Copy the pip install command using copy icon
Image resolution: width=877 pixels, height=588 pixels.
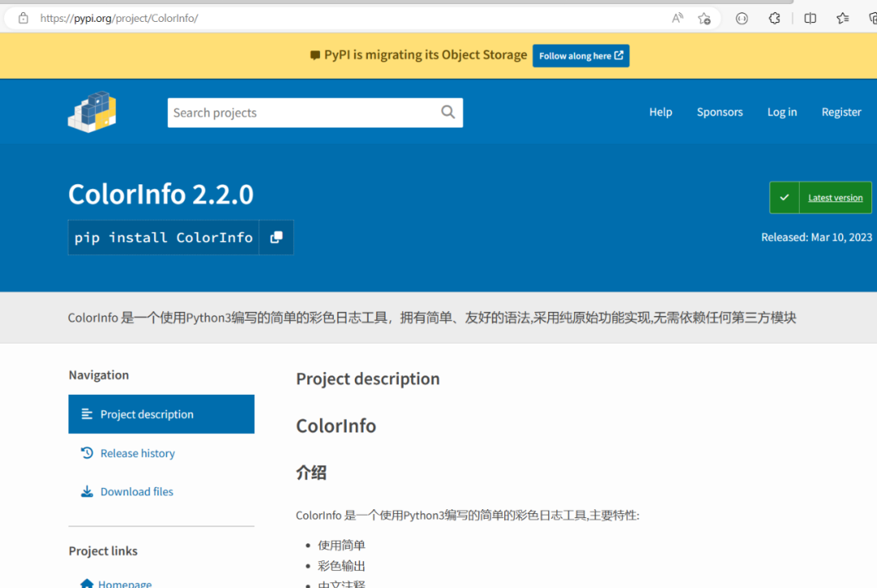click(276, 237)
